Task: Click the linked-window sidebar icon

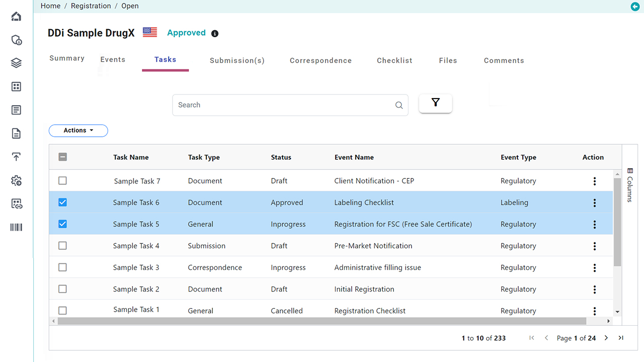Action: (x=16, y=204)
